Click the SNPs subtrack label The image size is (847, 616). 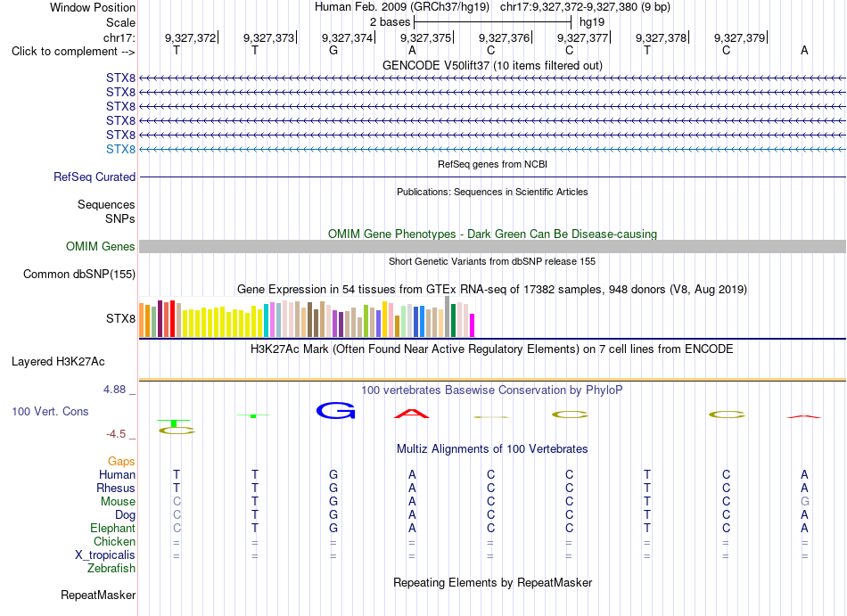point(120,218)
